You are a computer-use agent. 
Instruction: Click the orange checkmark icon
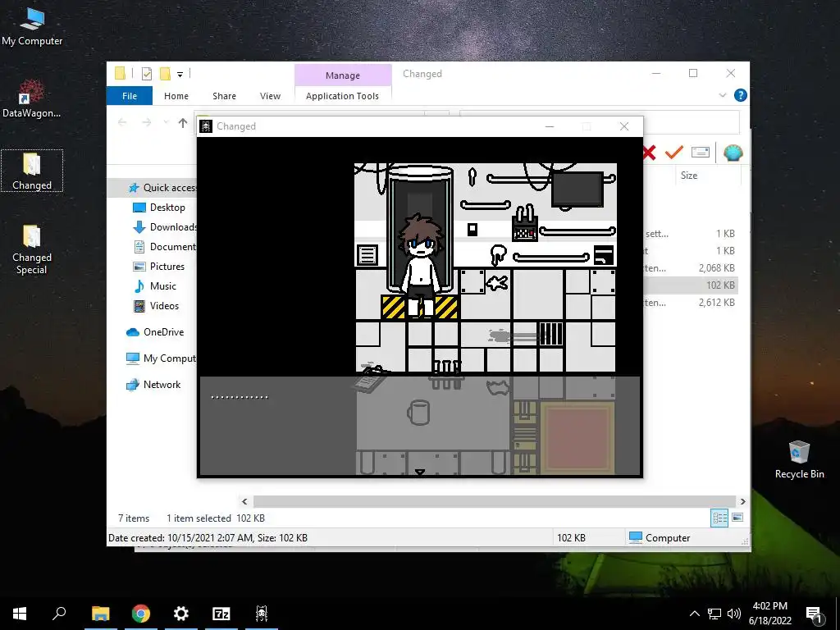coord(674,153)
